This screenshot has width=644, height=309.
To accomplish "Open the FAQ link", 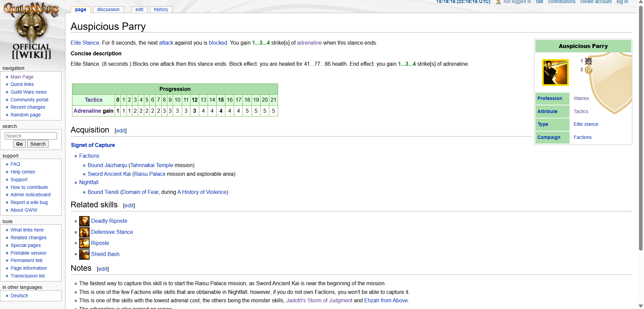I will click(15, 164).
